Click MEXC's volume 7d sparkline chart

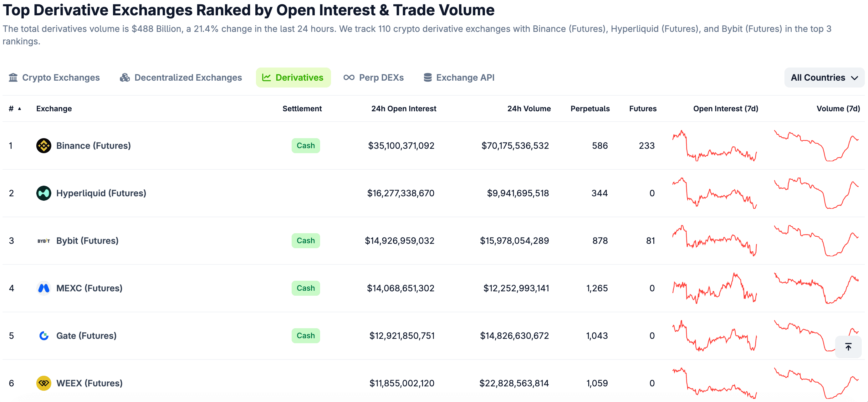(x=816, y=288)
